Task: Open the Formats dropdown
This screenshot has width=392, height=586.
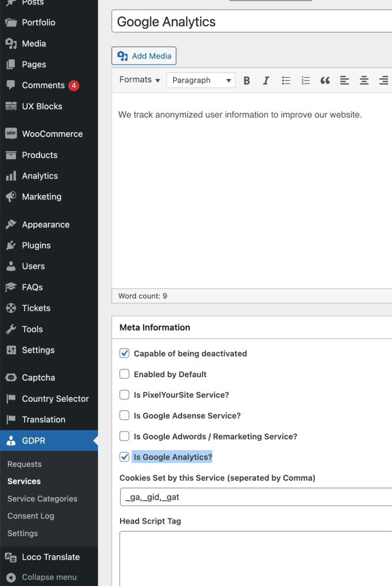Action: pos(138,80)
